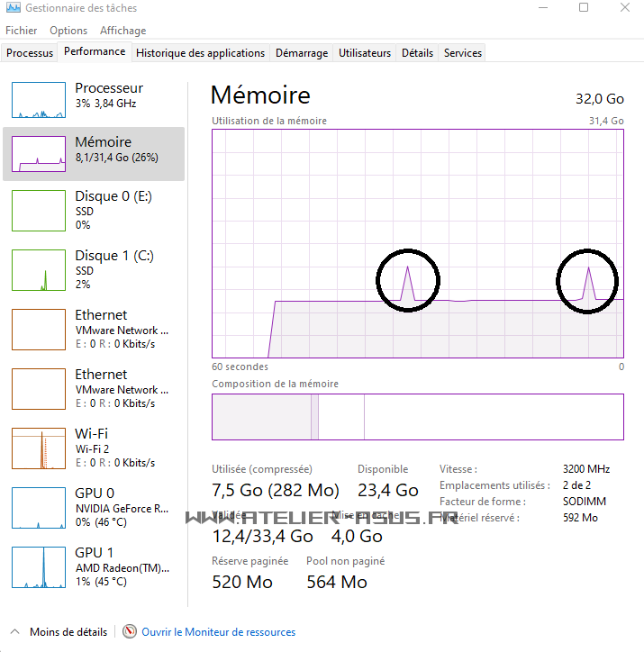Click the memory composition bar

(417, 417)
